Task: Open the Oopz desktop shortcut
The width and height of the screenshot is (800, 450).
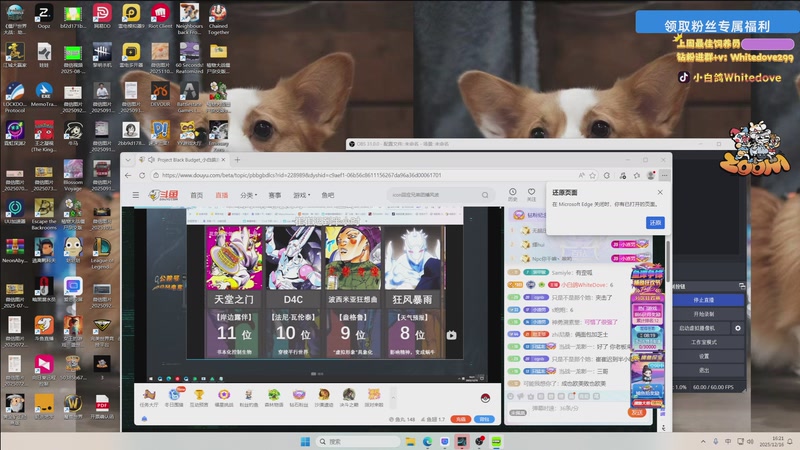Action: click(x=43, y=16)
